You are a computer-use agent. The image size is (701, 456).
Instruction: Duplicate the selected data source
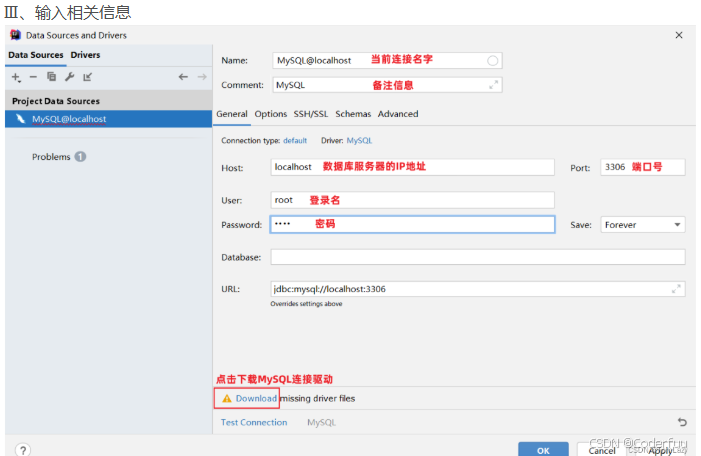pyautogui.click(x=51, y=77)
